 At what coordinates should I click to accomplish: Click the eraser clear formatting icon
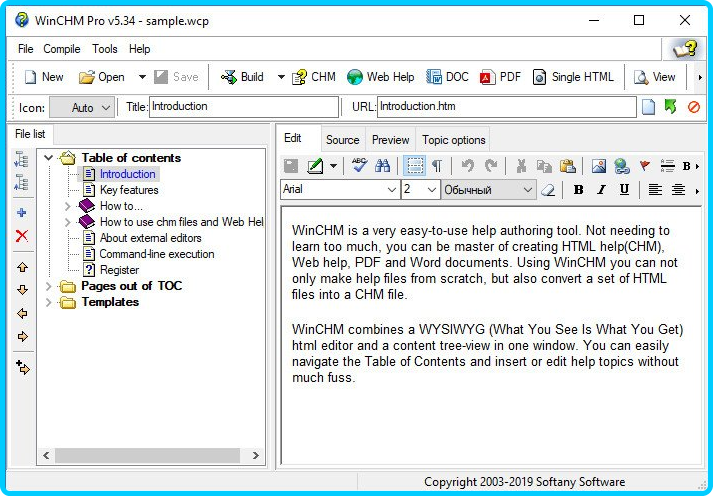click(x=548, y=190)
